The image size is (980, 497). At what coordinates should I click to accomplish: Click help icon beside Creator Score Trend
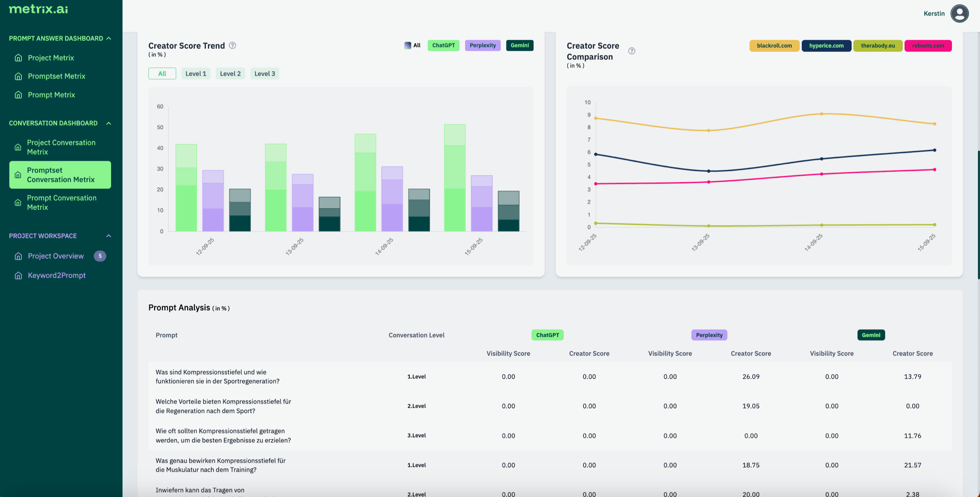pos(232,46)
